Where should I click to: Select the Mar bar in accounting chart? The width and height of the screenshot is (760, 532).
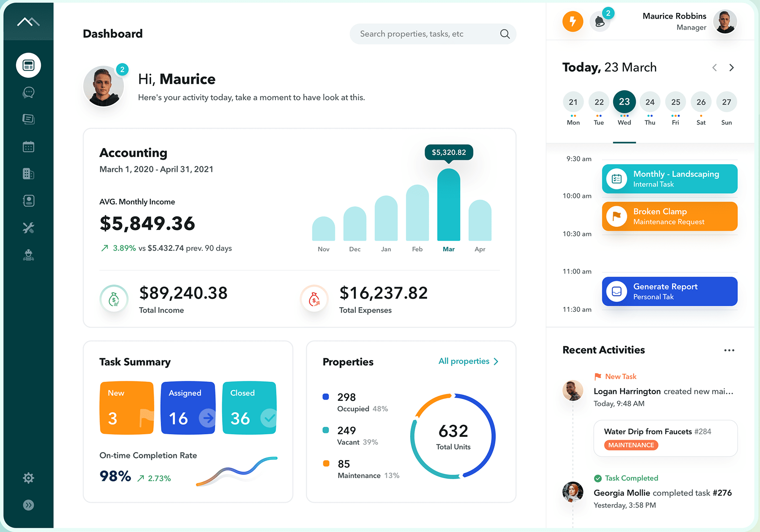pyautogui.click(x=448, y=205)
